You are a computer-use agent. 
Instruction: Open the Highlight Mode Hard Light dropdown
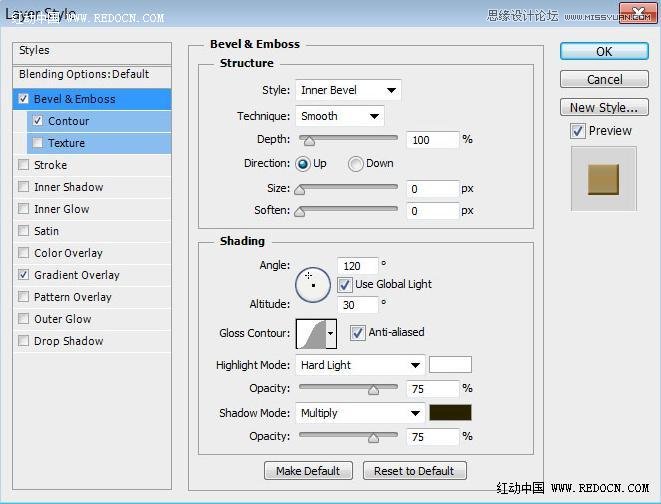pyautogui.click(x=360, y=365)
